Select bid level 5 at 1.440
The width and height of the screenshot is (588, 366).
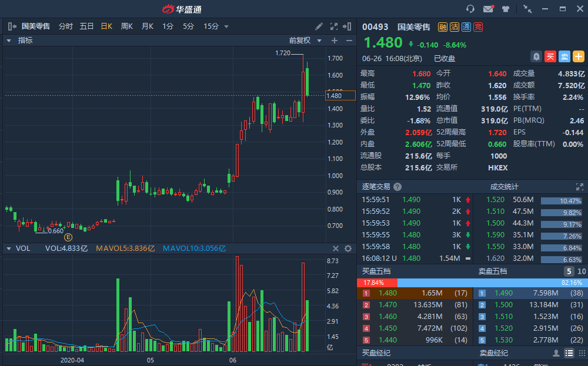pos(415,340)
